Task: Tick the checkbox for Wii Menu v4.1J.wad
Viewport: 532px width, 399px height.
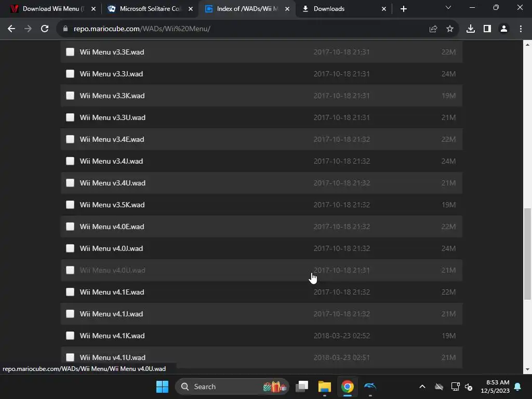Action: point(70,314)
